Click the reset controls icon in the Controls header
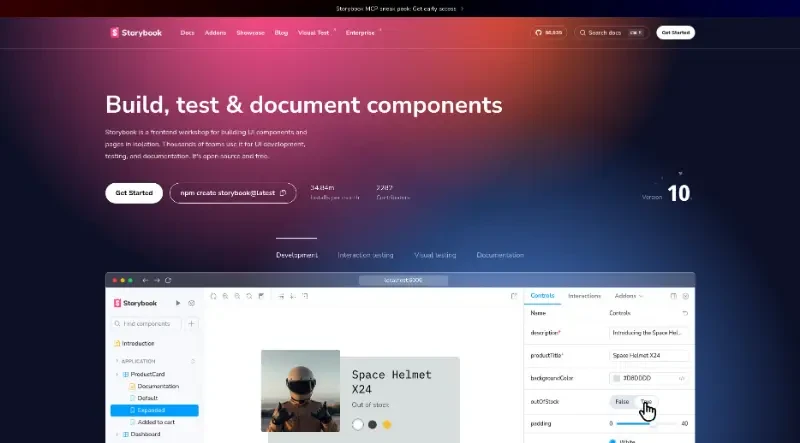Image resolution: width=800 pixels, height=443 pixels. point(685,313)
